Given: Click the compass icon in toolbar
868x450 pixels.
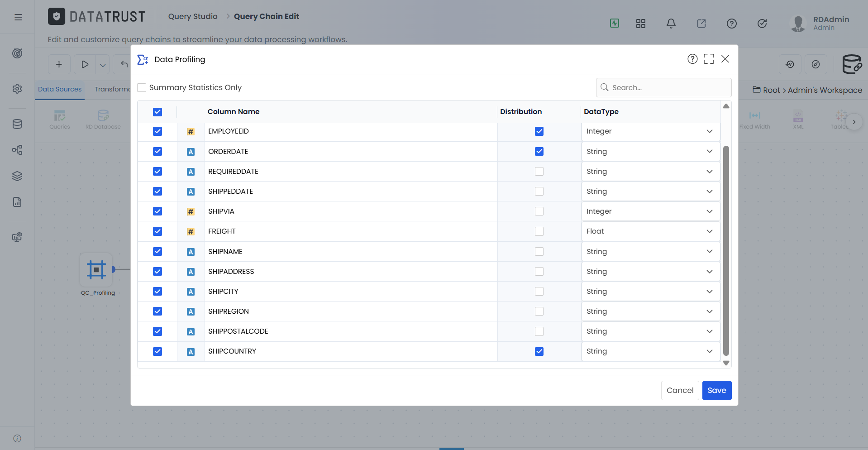Looking at the screenshot, I should [816, 64].
